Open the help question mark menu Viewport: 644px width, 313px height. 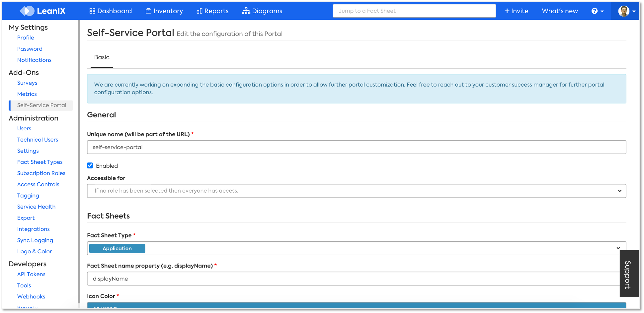(x=598, y=11)
